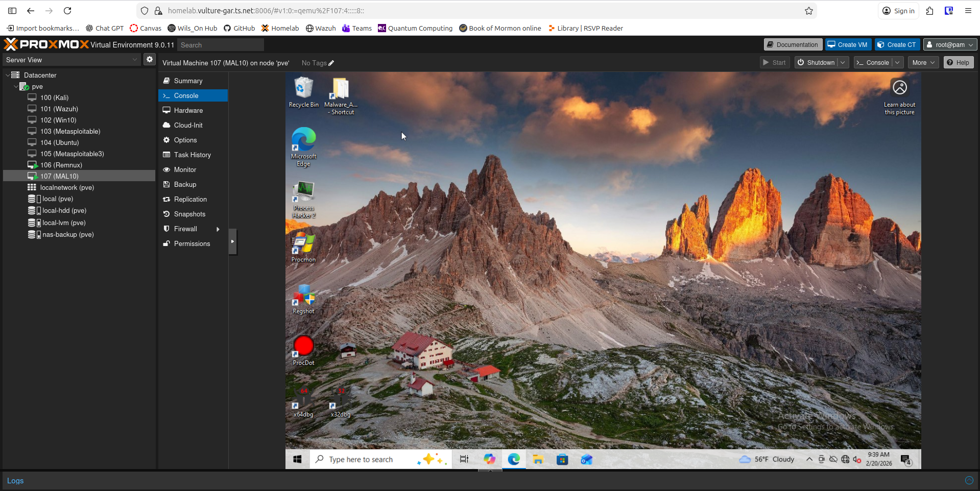This screenshot has width=980, height=491.
Task: Collapse the pve node in the tree
Action: point(16,87)
